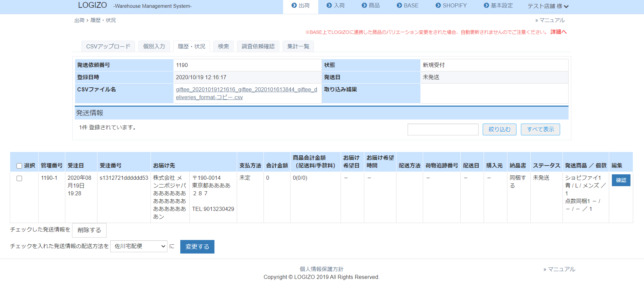
Task: Switch to the CSVアップロード tab
Action: click(108, 46)
